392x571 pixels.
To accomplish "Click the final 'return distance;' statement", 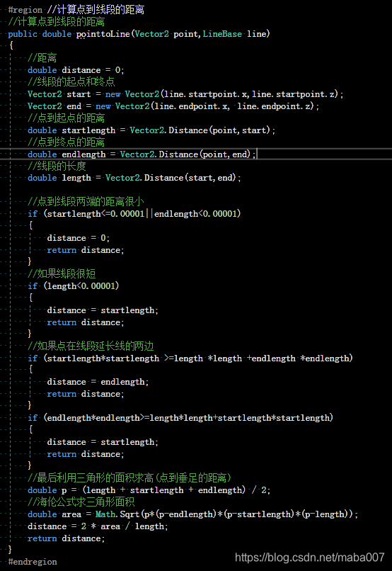I will point(67,538).
